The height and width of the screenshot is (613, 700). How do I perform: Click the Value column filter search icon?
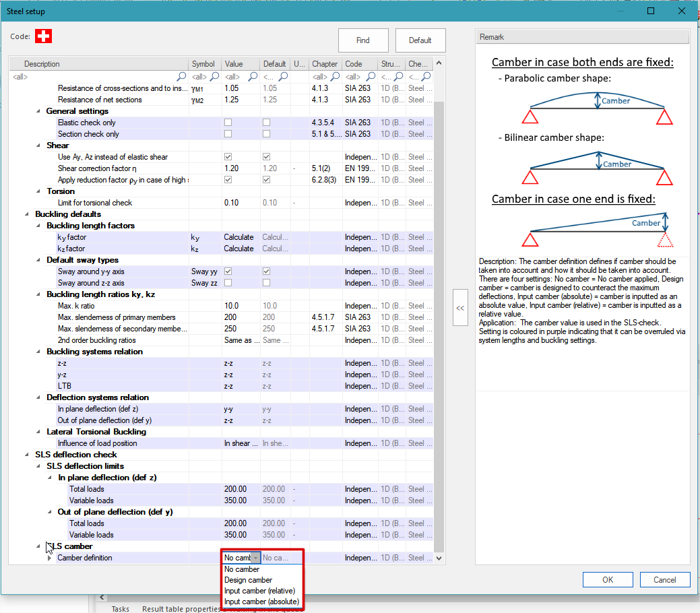tap(252, 77)
